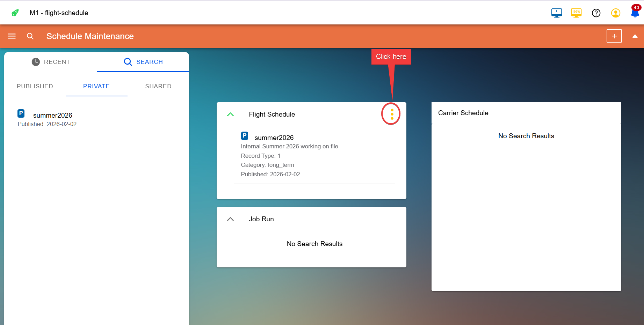Open the blue monitor plus icon
This screenshot has width=644, height=325.
click(x=557, y=13)
